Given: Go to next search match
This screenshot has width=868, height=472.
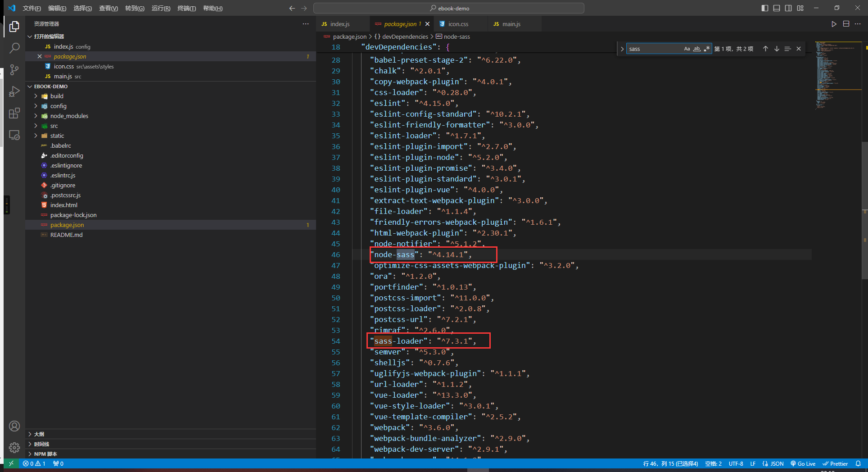Looking at the screenshot, I should click(x=777, y=49).
